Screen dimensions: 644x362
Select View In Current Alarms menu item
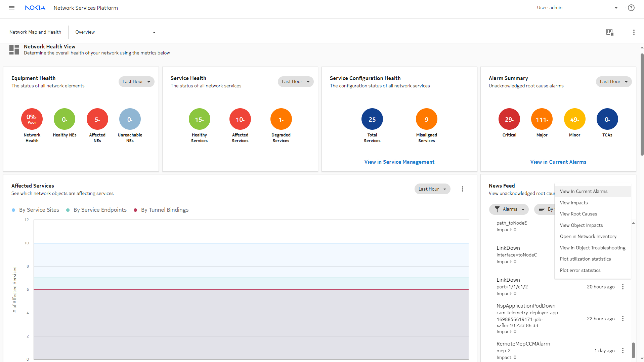point(593,192)
